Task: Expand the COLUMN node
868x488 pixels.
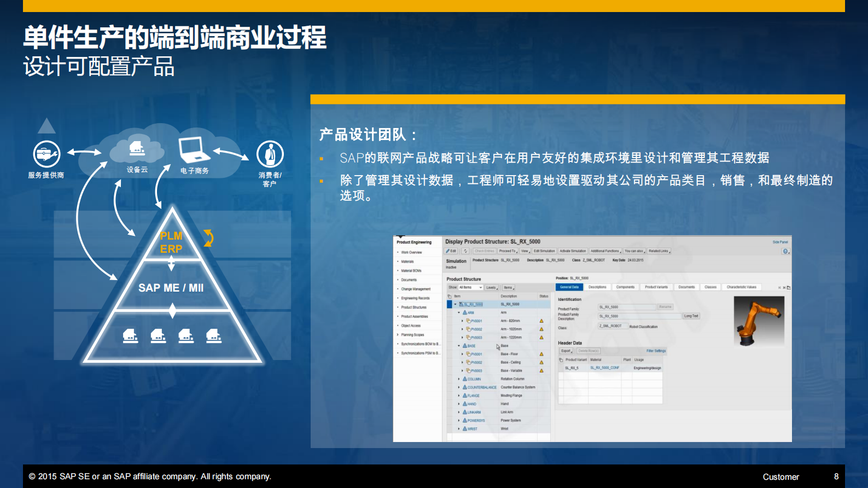Action: [459, 379]
